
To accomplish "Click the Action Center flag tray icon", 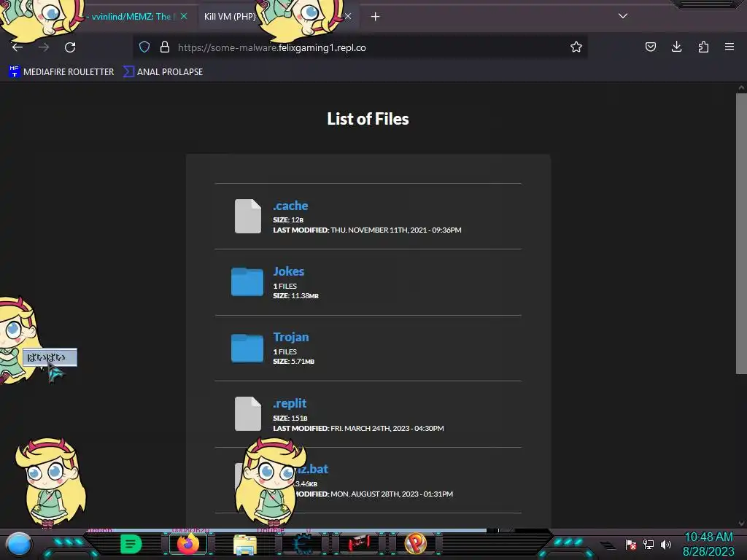I will click(631, 544).
